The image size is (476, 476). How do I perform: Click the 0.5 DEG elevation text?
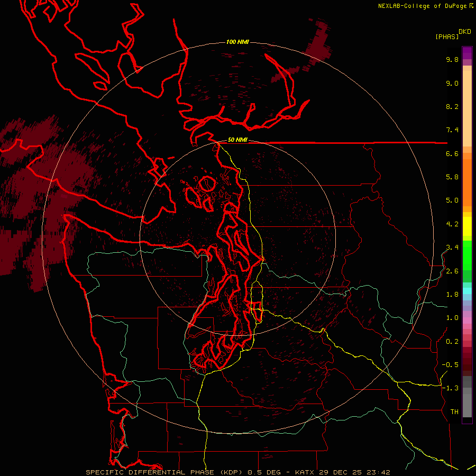pyautogui.click(x=264, y=472)
